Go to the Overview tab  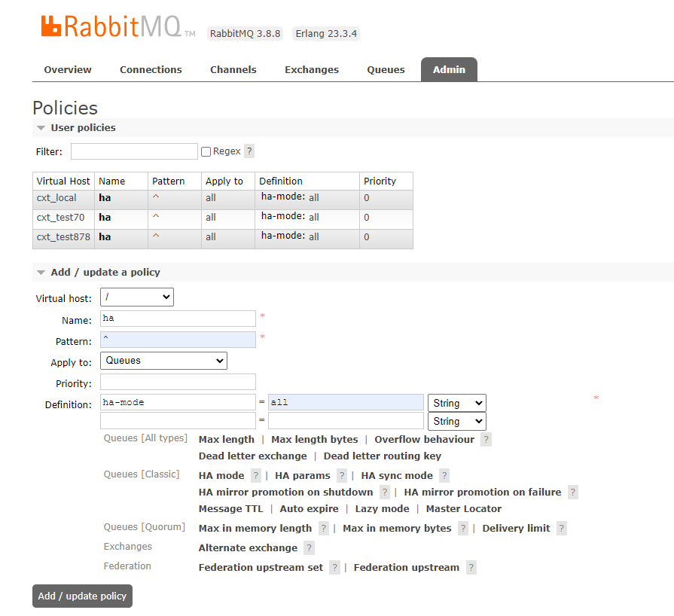coord(68,69)
